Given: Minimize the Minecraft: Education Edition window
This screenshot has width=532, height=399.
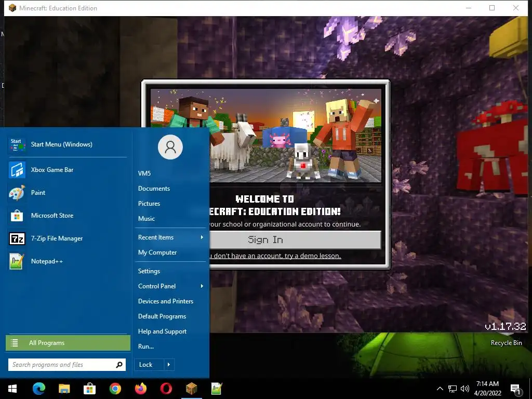Looking at the screenshot, I should (469, 8).
